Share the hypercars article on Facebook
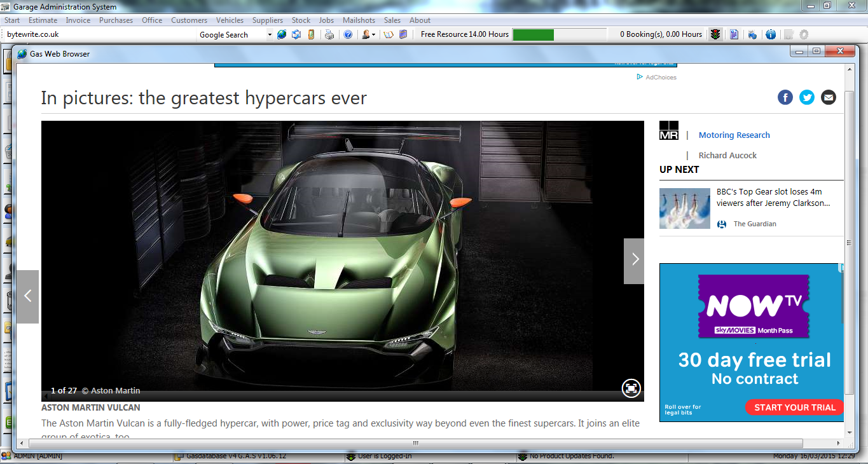 785,97
